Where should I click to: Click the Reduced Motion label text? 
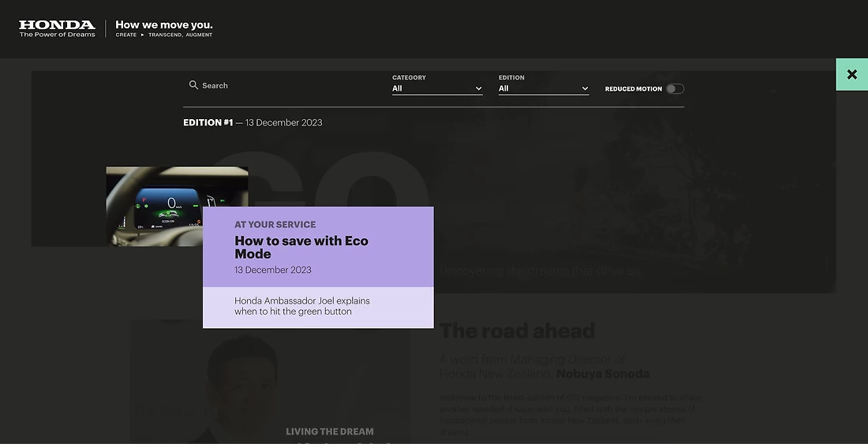tap(633, 89)
